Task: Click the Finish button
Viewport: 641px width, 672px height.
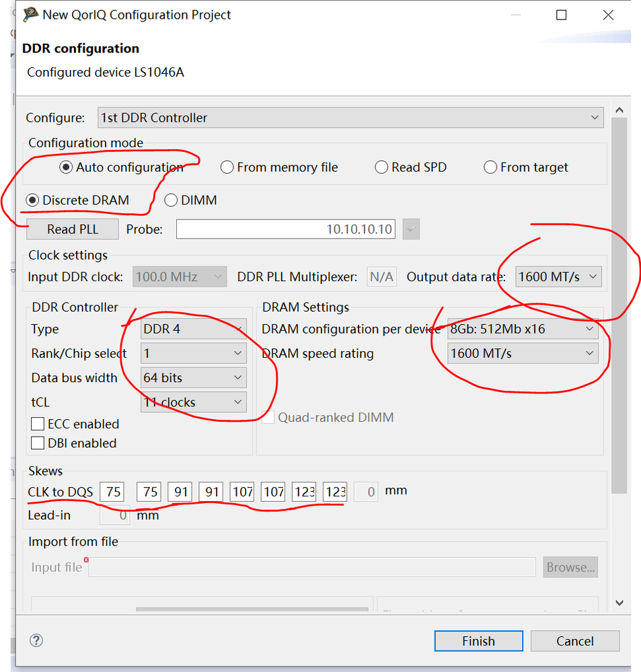Action: (479, 640)
